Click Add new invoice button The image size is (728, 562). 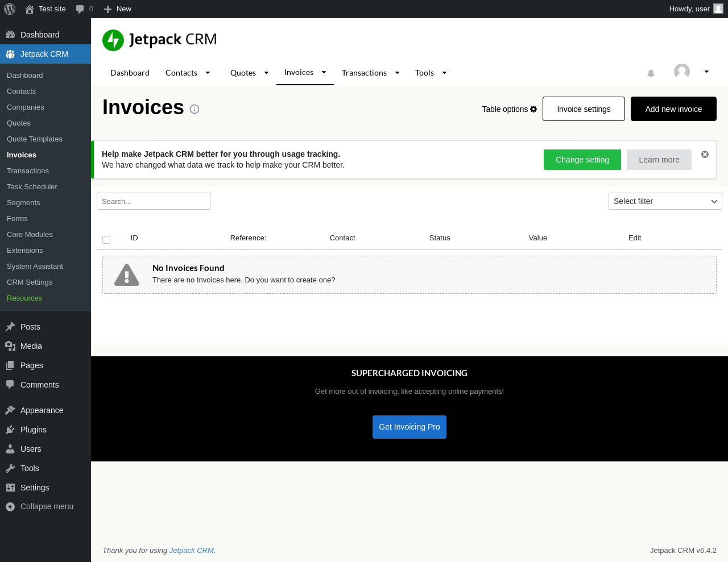pos(673,109)
